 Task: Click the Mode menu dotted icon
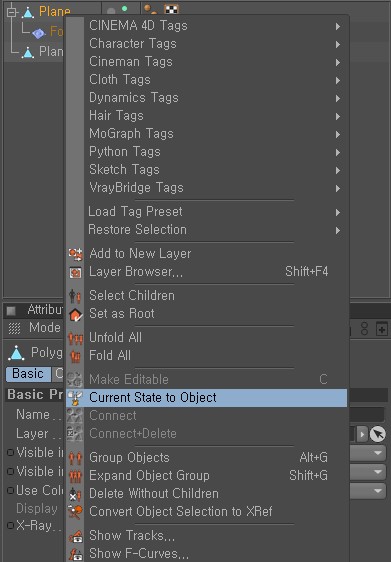14,328
